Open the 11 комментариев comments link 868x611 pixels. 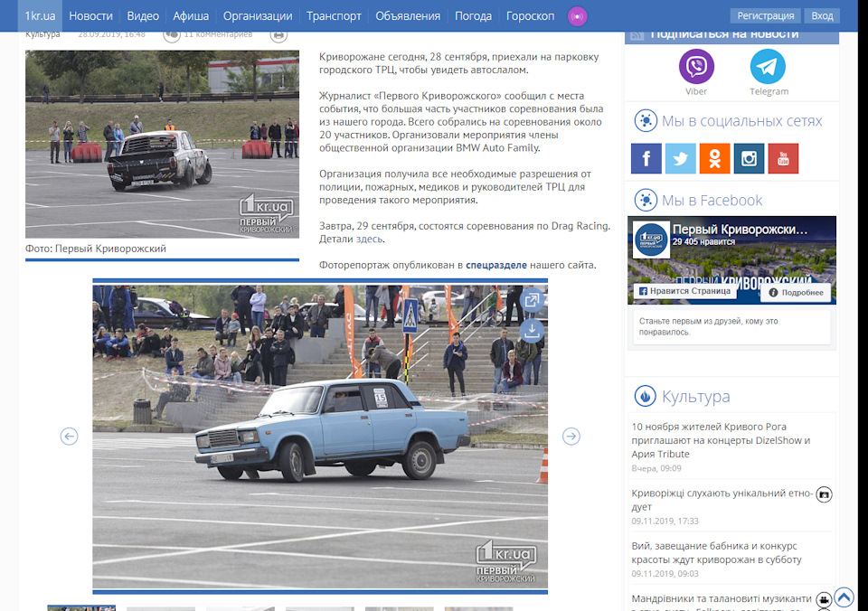pyautogui.click(x=218, y=34)
